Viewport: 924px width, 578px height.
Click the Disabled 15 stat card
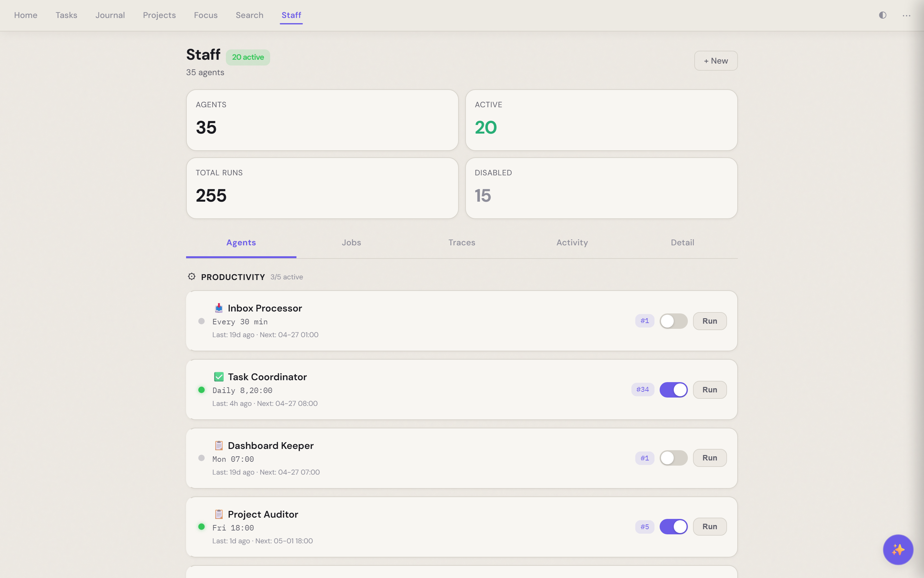coord(601,188)
